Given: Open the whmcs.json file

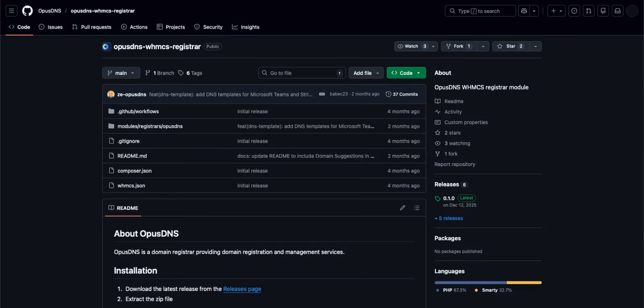Looking at the screenshot, I should tap(131, 186).
